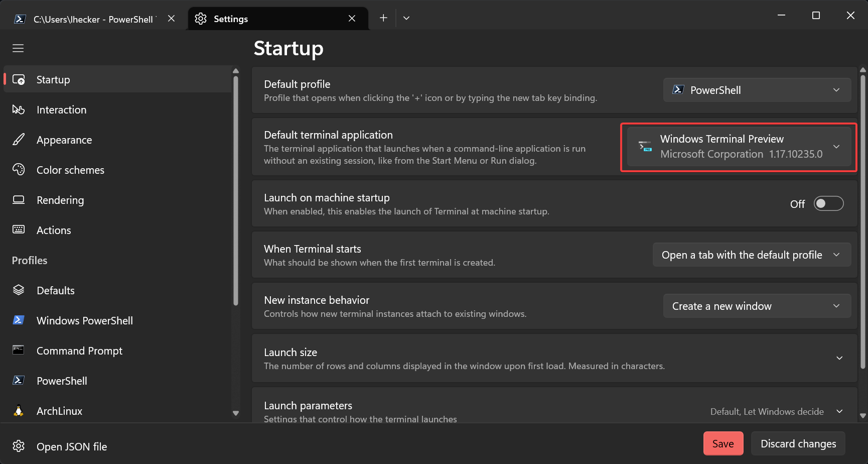
Task: Open the new tab dropdown chevron
Action: point(406,18)
